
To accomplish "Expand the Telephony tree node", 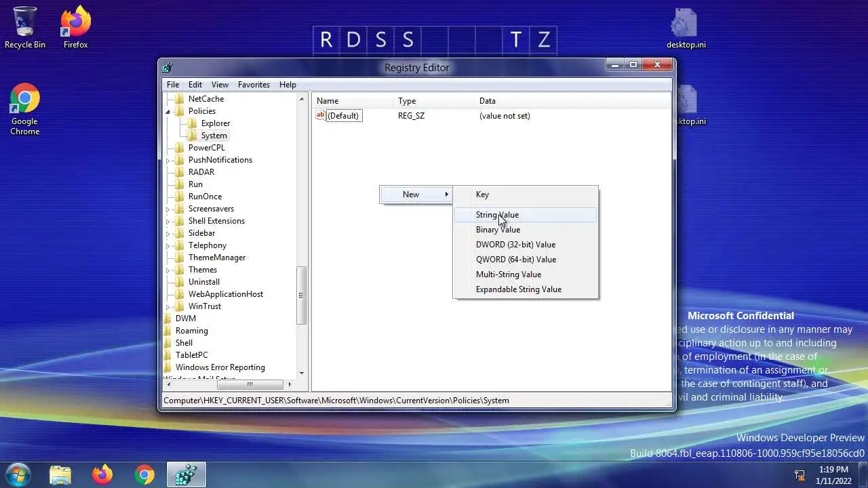I will tap(168, 245).
